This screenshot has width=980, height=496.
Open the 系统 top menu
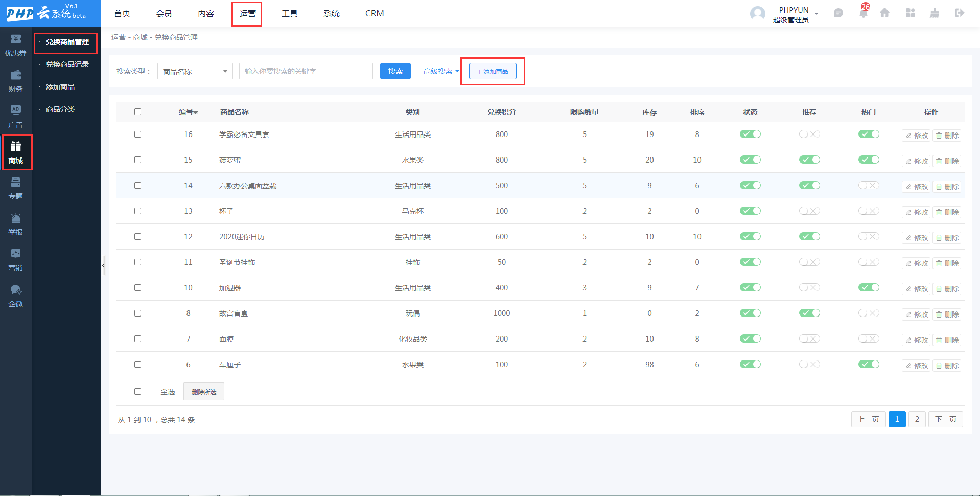[x=332, y=13]
